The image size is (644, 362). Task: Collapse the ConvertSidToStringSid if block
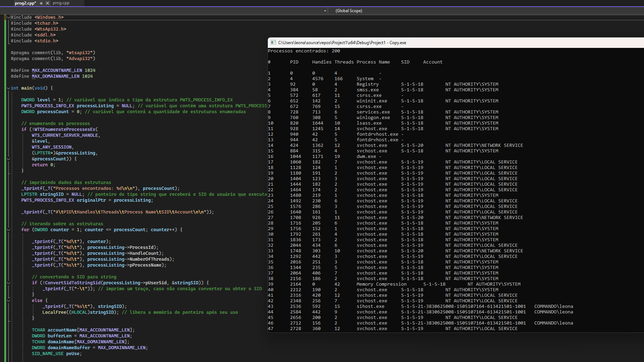pos(8,283)
